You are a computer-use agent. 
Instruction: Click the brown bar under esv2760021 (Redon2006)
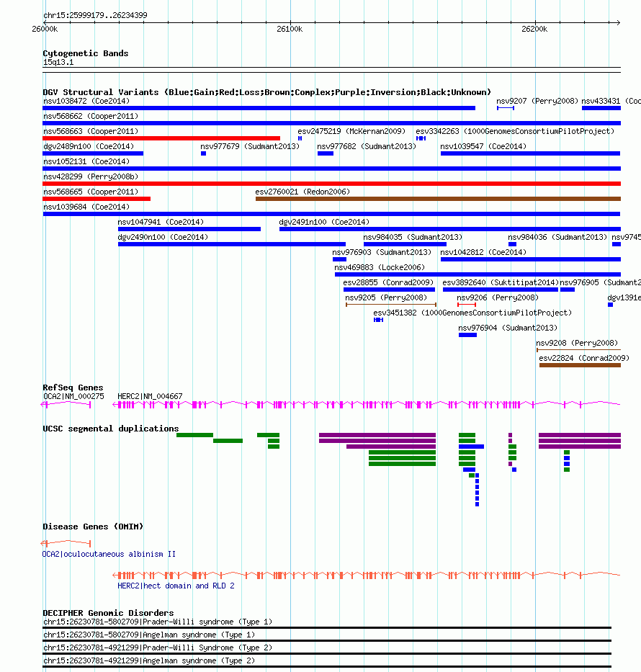pyautogui.click(x=438, y=199)
